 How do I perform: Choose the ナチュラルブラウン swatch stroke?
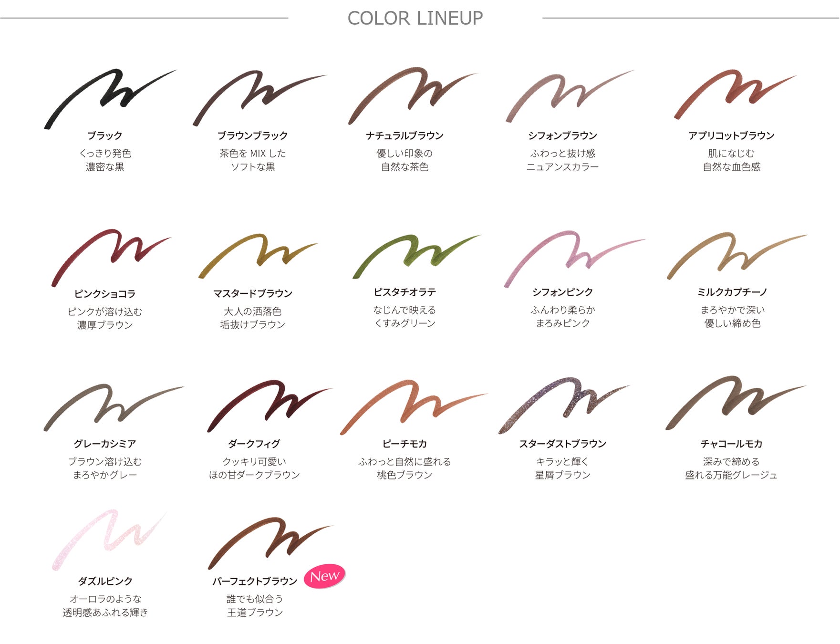pos(413,95)
